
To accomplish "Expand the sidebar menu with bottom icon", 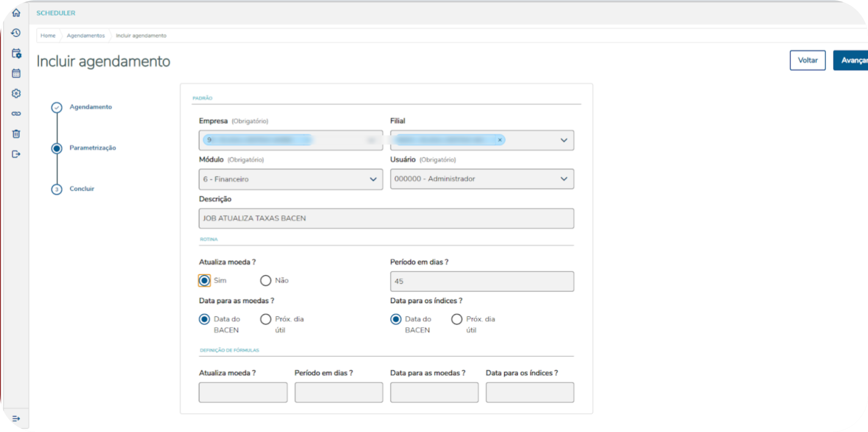I will tap(16, 418).
